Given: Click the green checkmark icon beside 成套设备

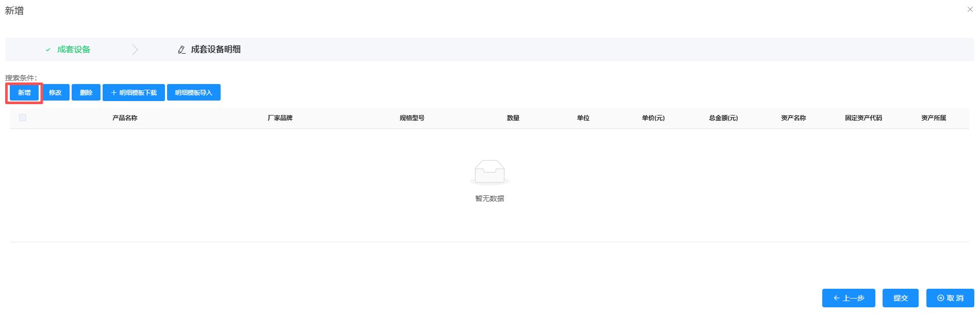Looking at the screenshot, I should point(48,50).
